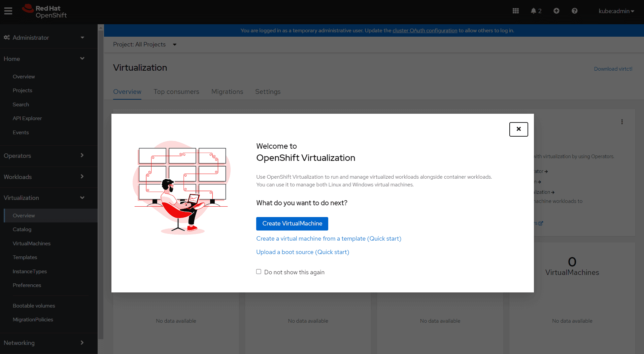The width and height of the screenshot is (644, 354).
Task: Toggle the hamburger navigation menu
Action: [8, 11]
